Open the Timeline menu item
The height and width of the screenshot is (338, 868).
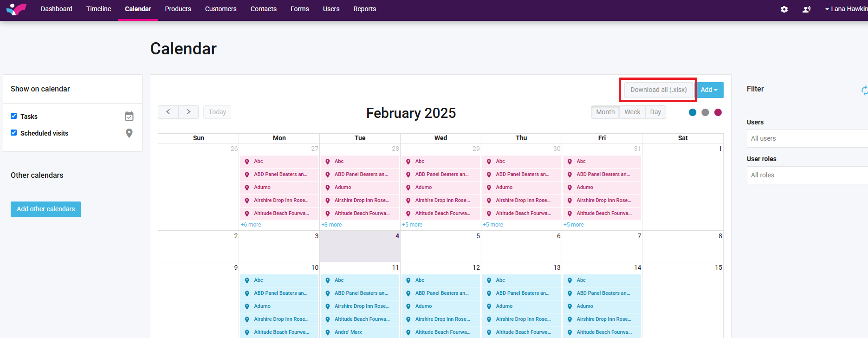pyautogui.click(x=98, y=9)
